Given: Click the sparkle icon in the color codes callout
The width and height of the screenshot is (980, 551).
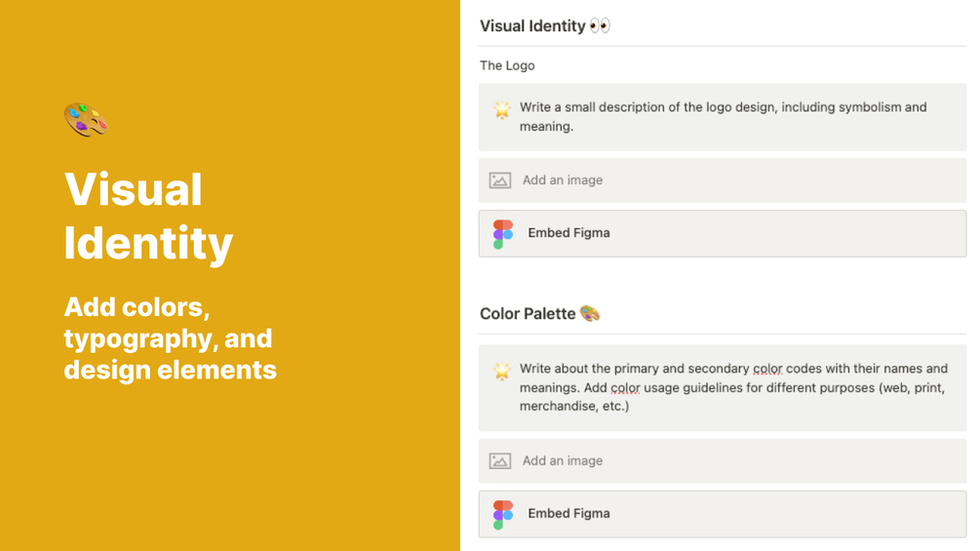Looking at the screenshot, I should coord(501,372).
